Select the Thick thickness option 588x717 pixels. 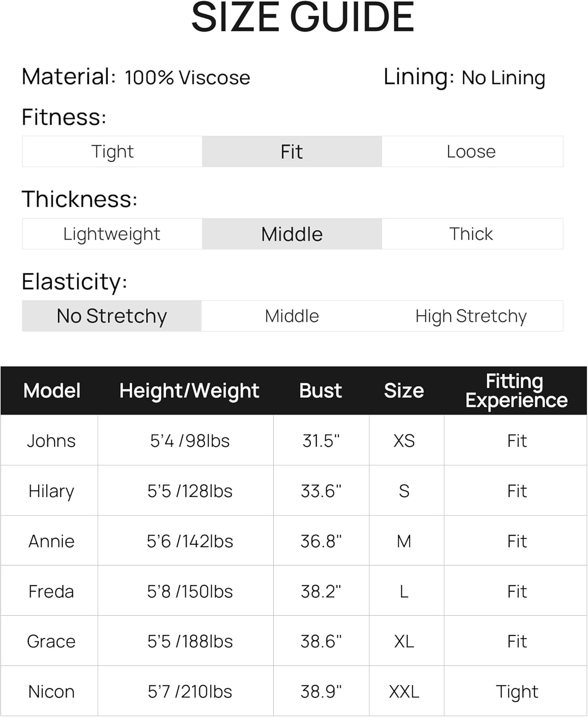[471, 234]
